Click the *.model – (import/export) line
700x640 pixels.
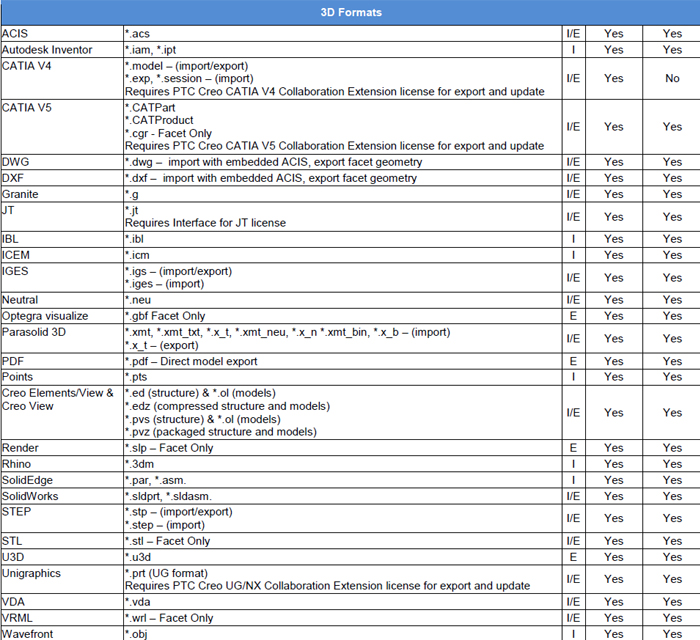(x=187, y=66)
